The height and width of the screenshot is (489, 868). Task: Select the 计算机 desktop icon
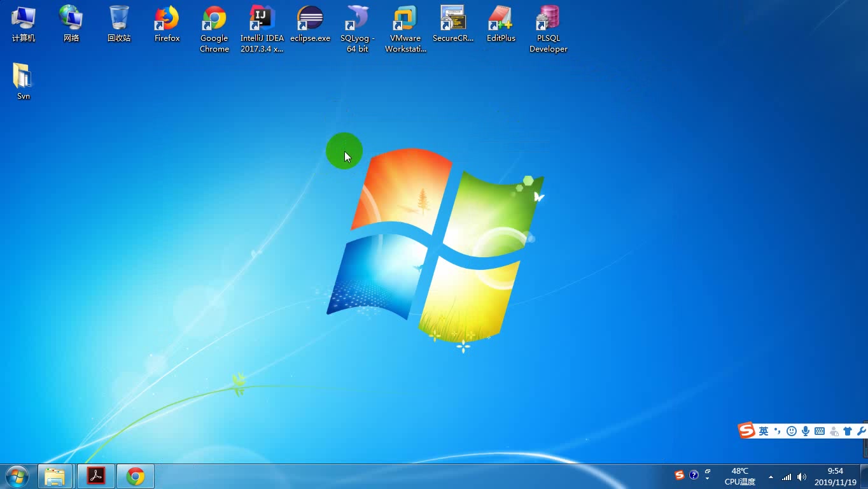(24, 24)
